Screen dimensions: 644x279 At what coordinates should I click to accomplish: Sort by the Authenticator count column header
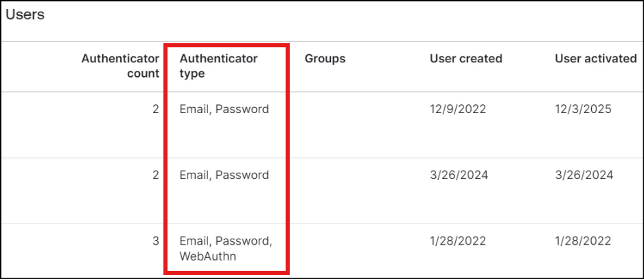tap(120, 66)
